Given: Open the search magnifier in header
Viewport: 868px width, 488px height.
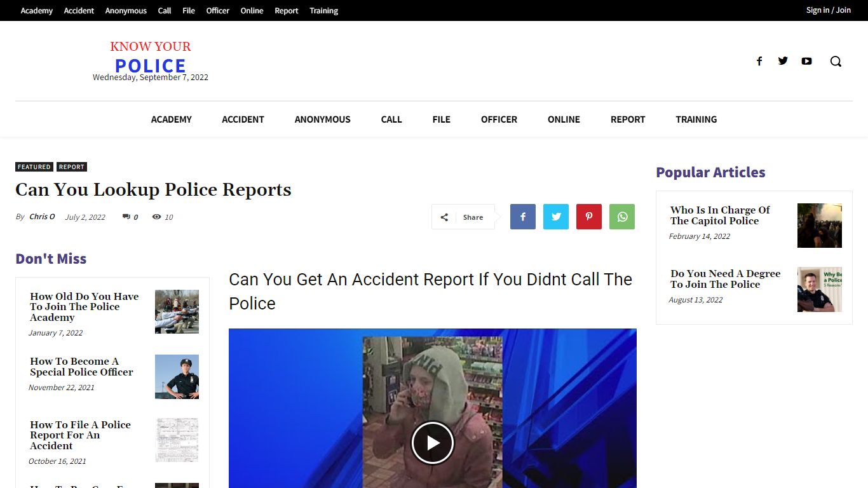Looking at the screenshot, I should tap(836, 61).
